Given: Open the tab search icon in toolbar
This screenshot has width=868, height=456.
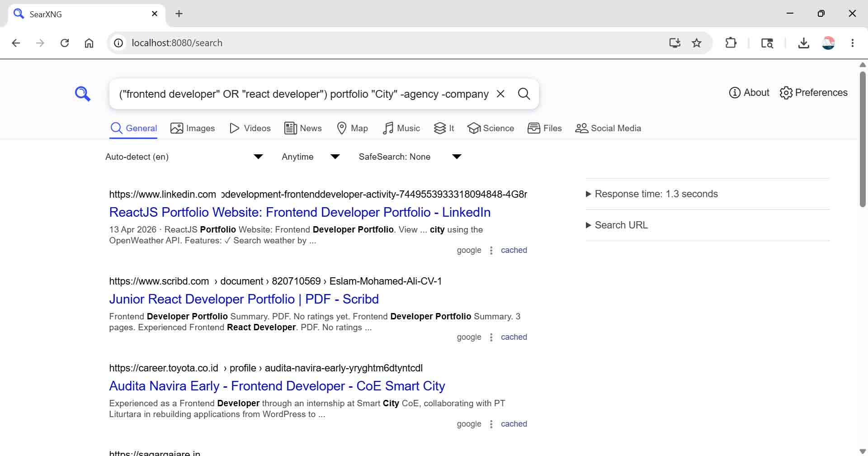Looking at the screenshot, I should (767, 43).
